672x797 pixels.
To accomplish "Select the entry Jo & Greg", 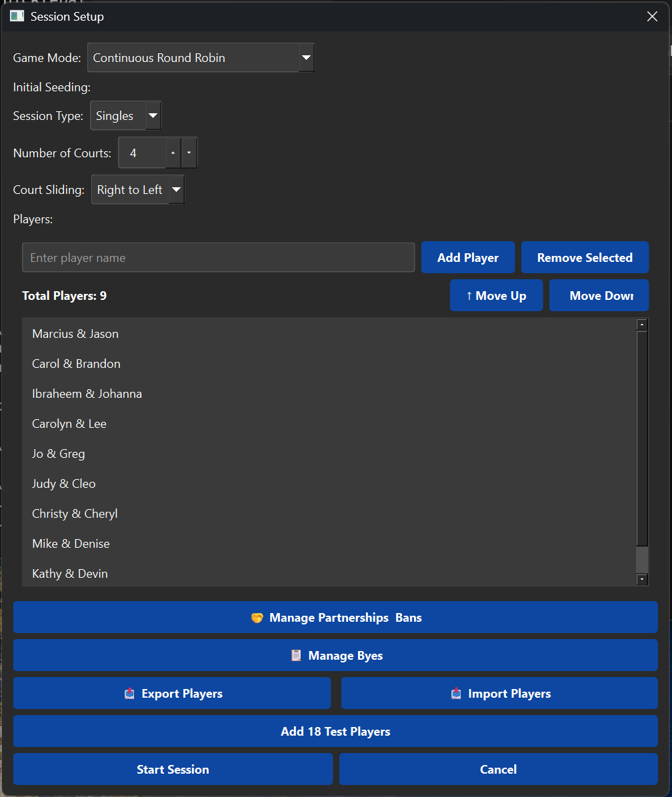I will [x=58, y=453].
